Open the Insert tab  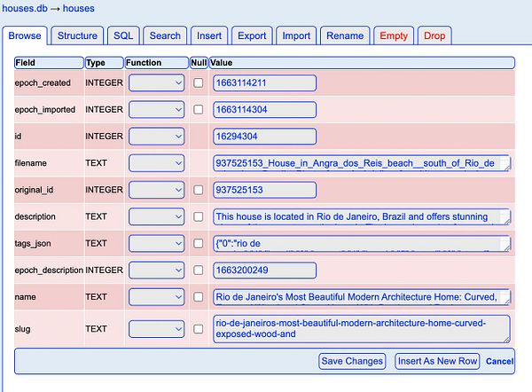click(x=209, y=35)
